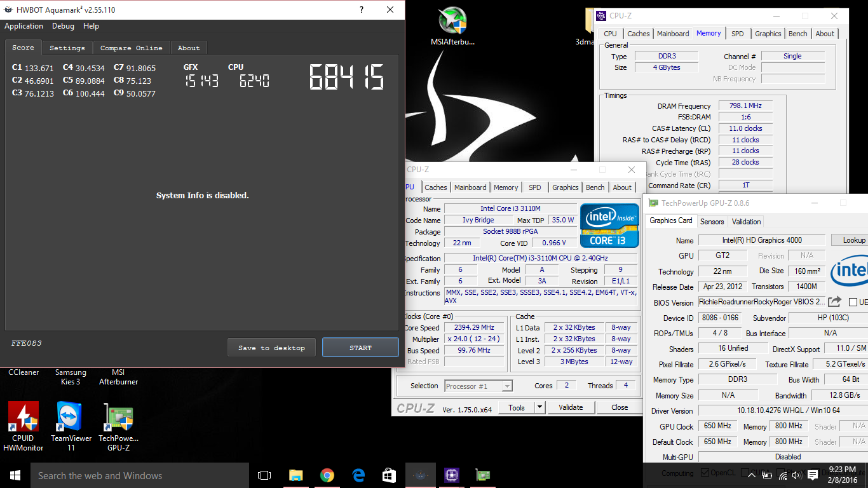Select the Score tab in Aquamark

23,47
